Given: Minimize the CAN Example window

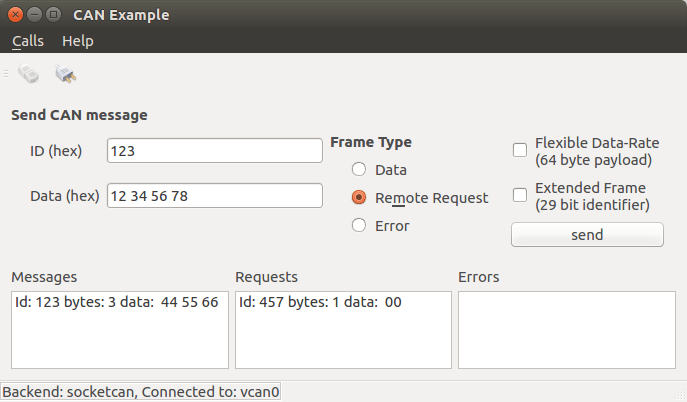Looking at the screenshot, I should pos(35,15).
